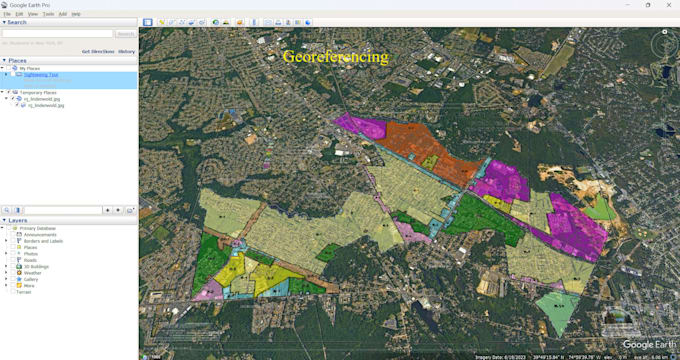Collapse the Layers panel header arrow
This screenshot has width=680, height=360.
point(4,221)
